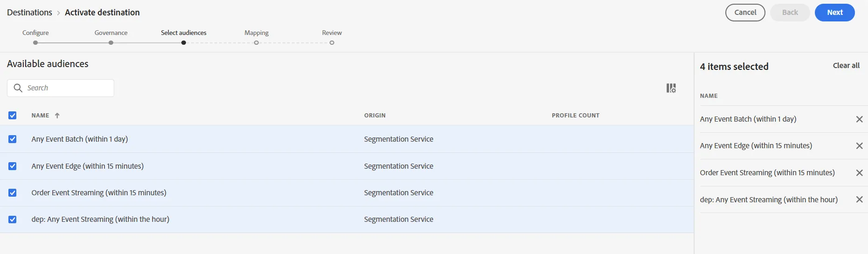Remove Any Event Edge from the selected list
This screenshot has height=254, width=868.
(x=859, y=146)
